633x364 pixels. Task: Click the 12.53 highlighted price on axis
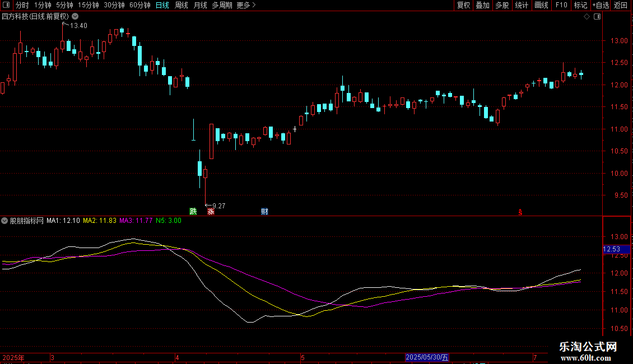click(x=616, y=249)
